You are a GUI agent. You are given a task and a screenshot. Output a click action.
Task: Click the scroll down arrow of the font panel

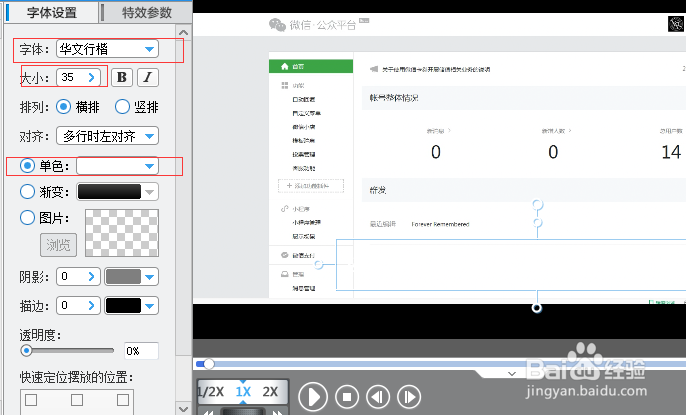click(x=184, y=409)
